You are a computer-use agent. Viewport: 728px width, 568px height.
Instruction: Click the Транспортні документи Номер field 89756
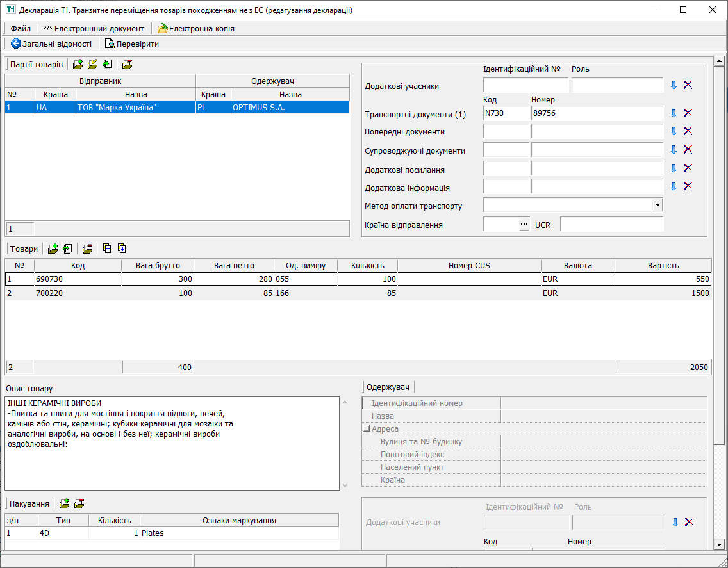pyautogui.click(x=597, y=113)
